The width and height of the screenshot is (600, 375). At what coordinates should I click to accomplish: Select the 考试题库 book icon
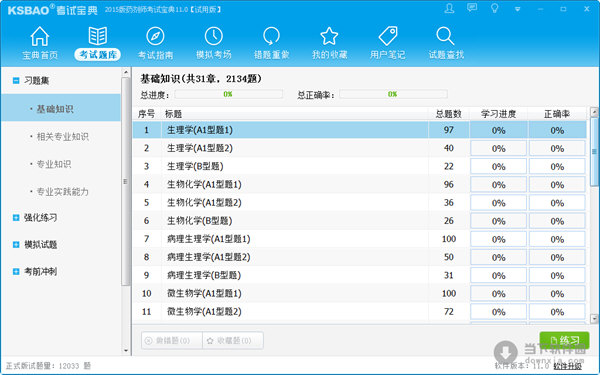coord(98,37)
